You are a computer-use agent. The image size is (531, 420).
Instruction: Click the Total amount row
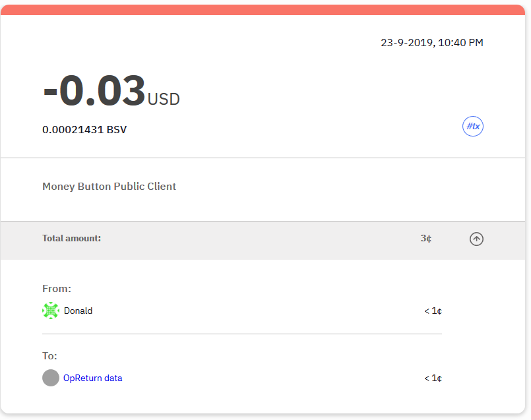(263, 240)
